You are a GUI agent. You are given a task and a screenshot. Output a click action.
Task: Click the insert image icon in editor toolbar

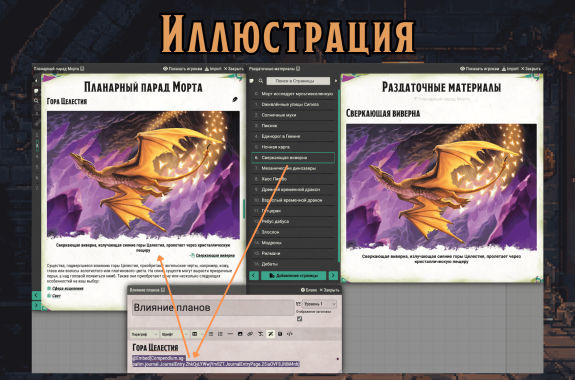(x=240, y=334)
